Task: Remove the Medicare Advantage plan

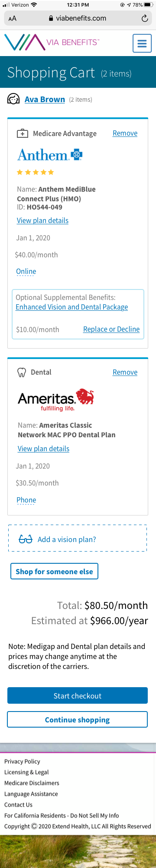Action: [x=125, y=133]
